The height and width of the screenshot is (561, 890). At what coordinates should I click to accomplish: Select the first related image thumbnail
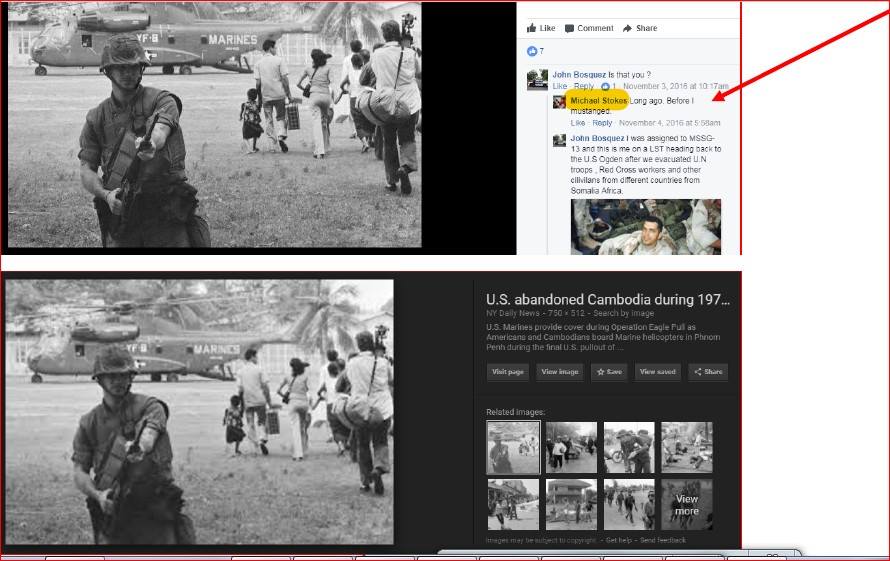(513, 447)
